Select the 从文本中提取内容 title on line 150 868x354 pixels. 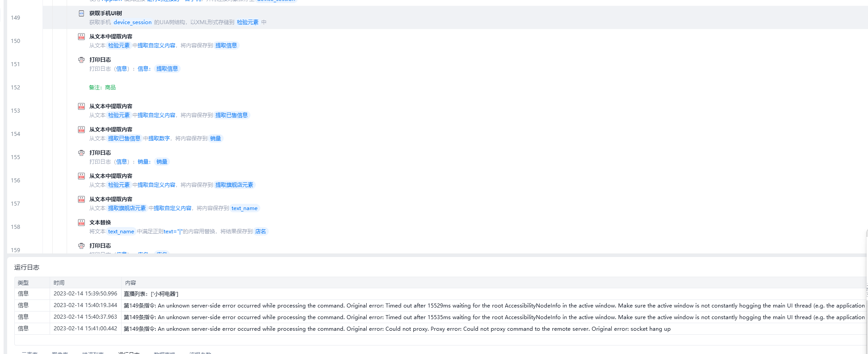pos(111,37)
